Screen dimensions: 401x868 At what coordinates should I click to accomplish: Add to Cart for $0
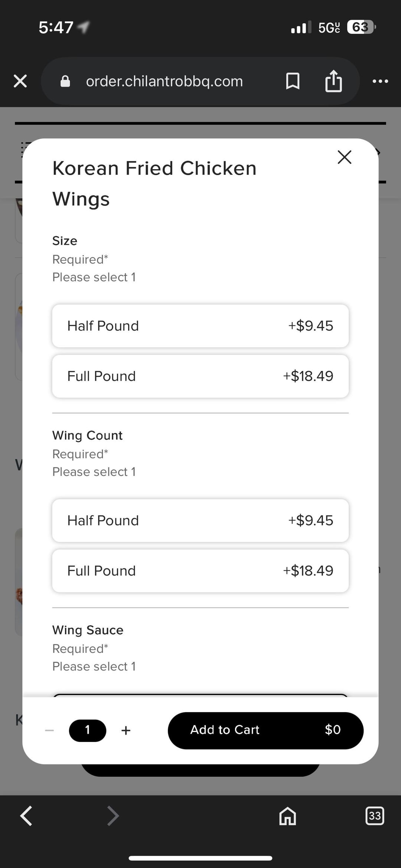pyautogui.click(x=265, y=730)
